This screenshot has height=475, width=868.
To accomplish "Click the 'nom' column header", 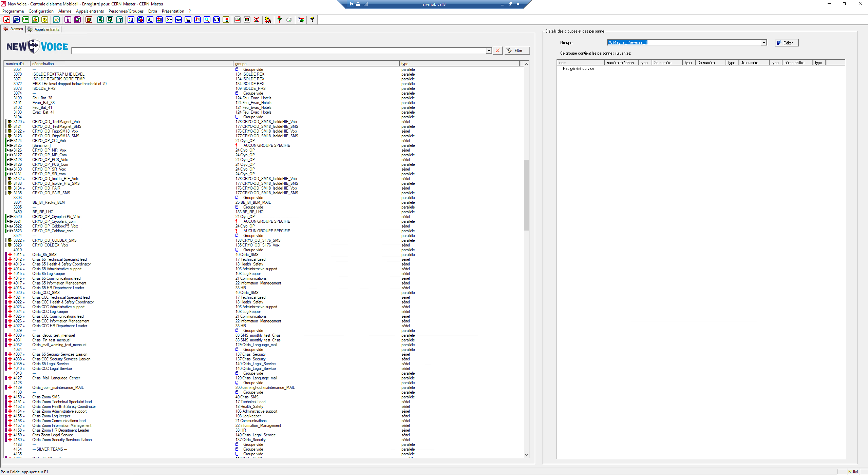I will (x=581, y=63).
